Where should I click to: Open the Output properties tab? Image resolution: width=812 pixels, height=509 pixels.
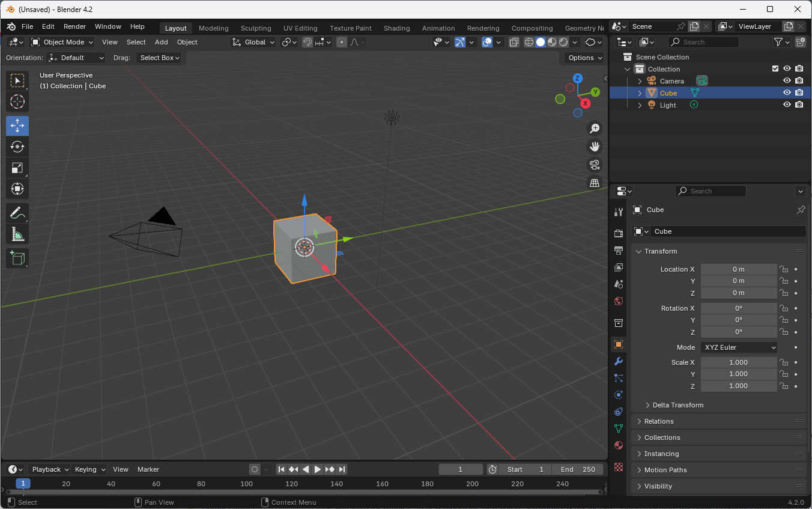point(619,250)
